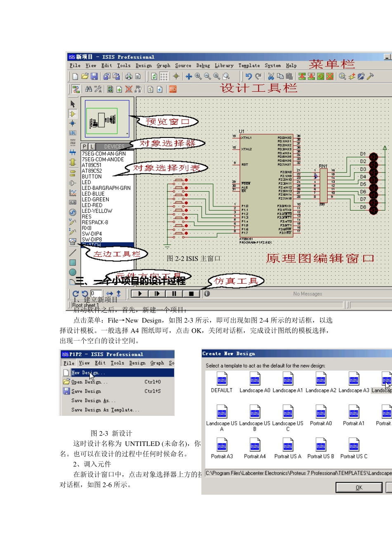392x555 pixels.
Task: Open the File menu in main ISIS window
Action: [x=75, y=66]
